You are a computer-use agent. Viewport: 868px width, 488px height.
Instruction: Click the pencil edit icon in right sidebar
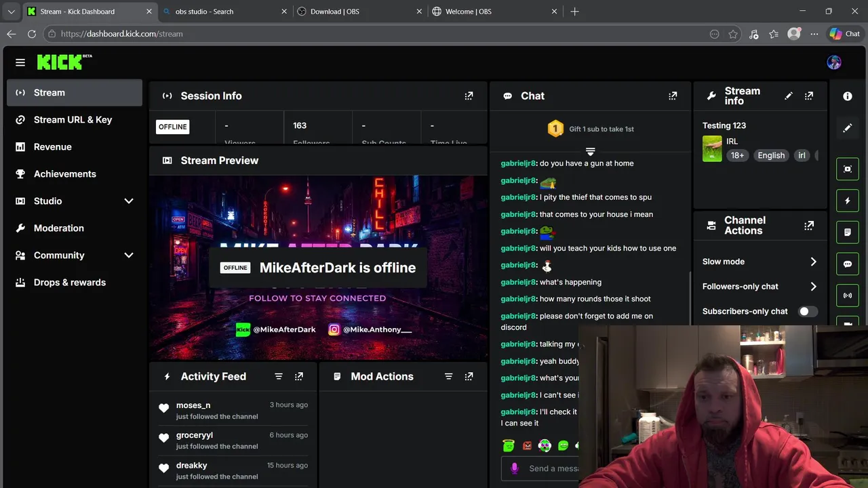coord(848,127)
